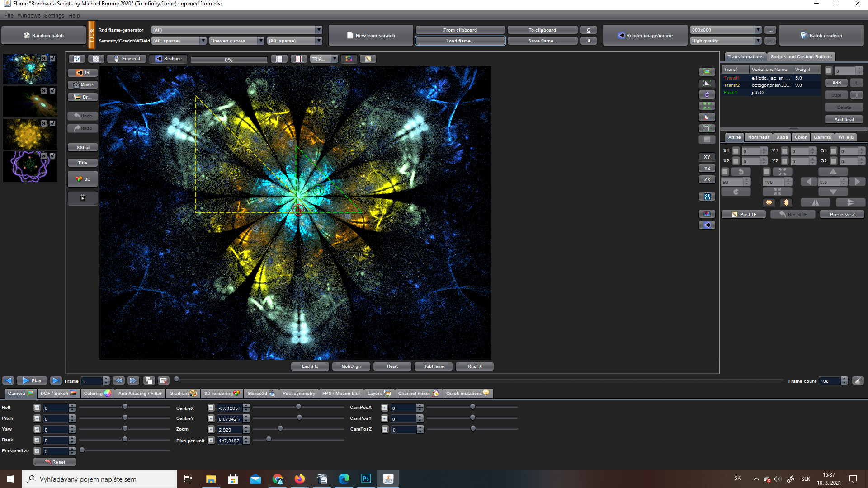Click vertical flip orange arrows icon
This screenshot has height=488, width=868.
click(x=786, y=202)
